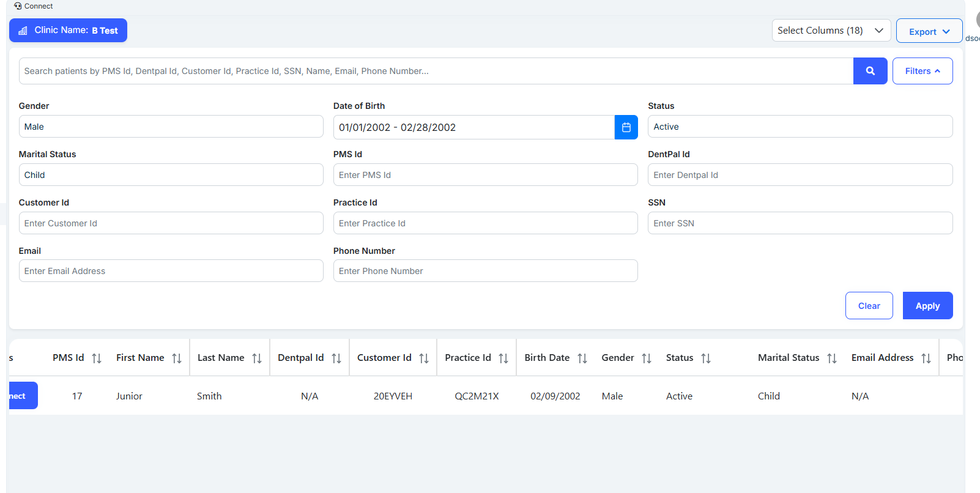Expand the Export dropdown menu

pos(929,31)
